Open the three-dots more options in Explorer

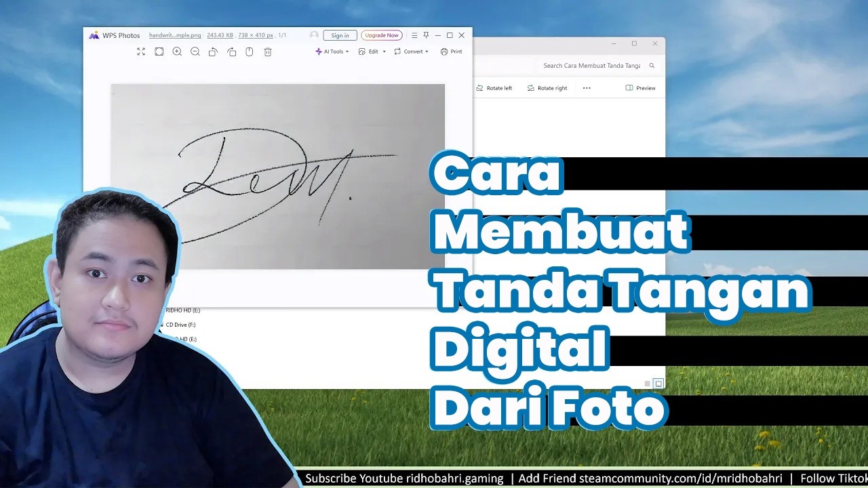click(587, 88)
